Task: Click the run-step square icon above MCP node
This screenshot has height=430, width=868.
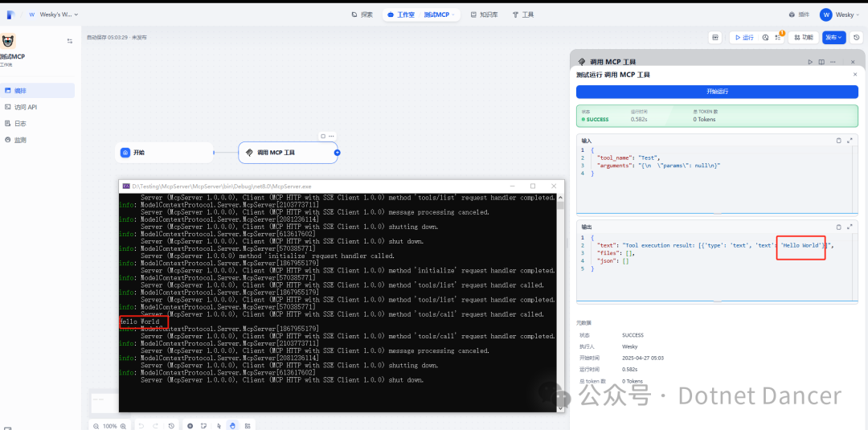Action: point(323,136)
